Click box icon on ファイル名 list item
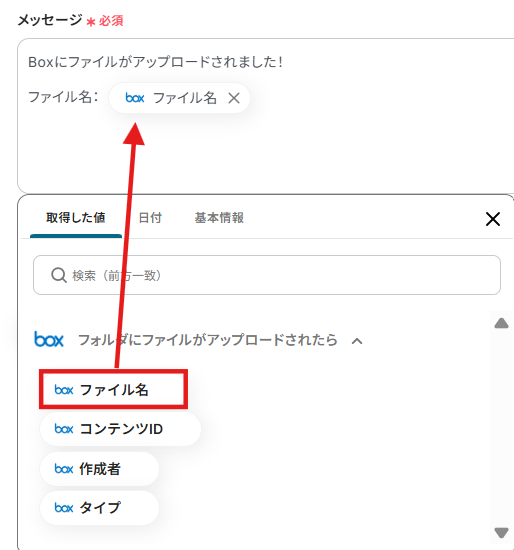This screenshot has width=514, height=550. pos(64,390)
